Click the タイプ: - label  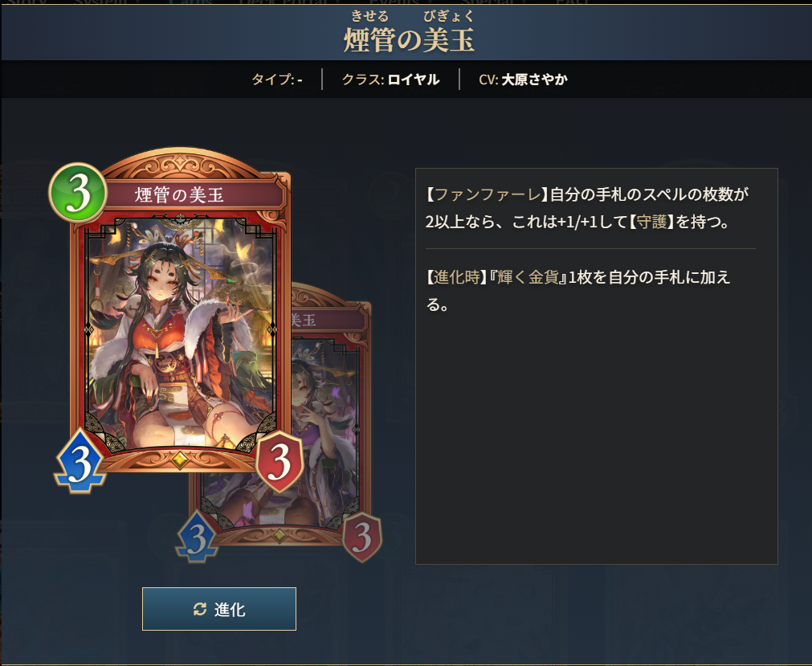point(276,80)
